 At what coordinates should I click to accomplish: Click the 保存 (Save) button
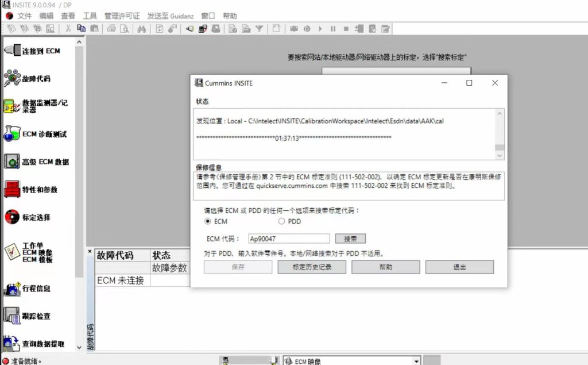pyautogui.click(x=238, y=267)
